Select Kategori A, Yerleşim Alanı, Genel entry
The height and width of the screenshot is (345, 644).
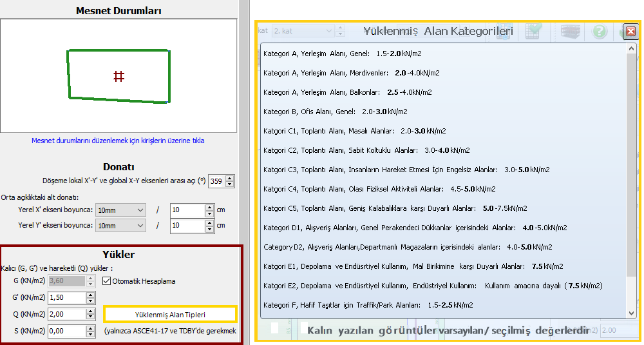tap(342, 54)
